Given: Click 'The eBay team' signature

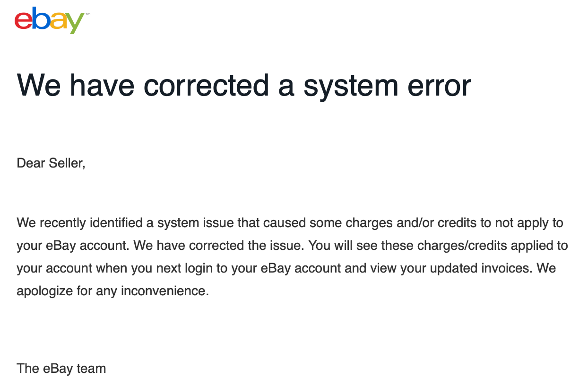Looking at the screenshot, I should pos(61,369).
